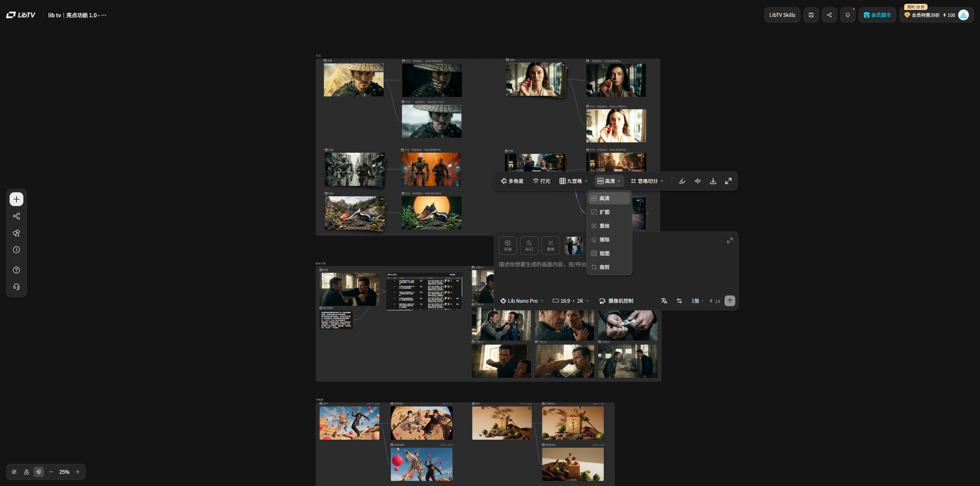Click the locate-position icon in bottom bar
This screenshot has height=486, width=980.
click(x=26, y=472)
